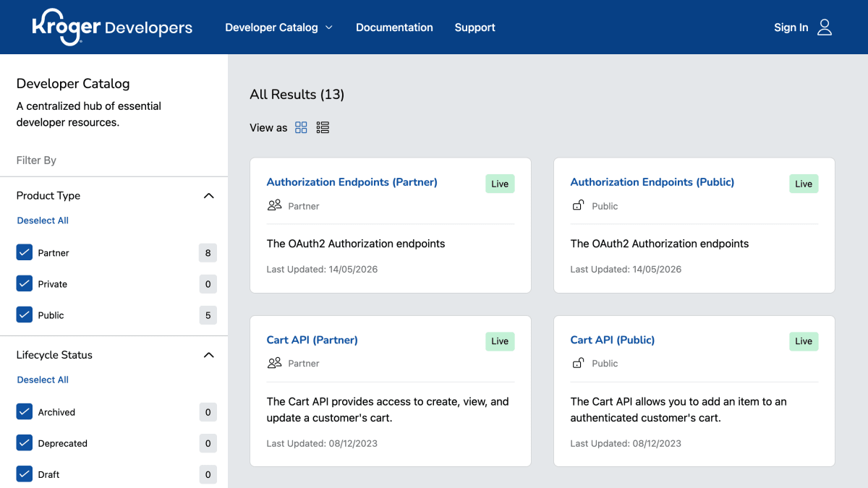Open the Developer Catalog dropdown menu
The height and width of the screenshot is (488, 868).
click(278, 27)
